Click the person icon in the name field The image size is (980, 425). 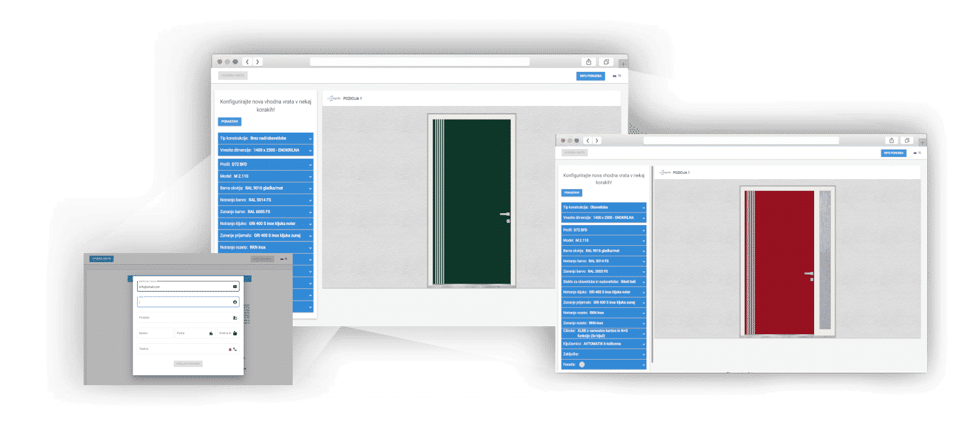(235, 303)
